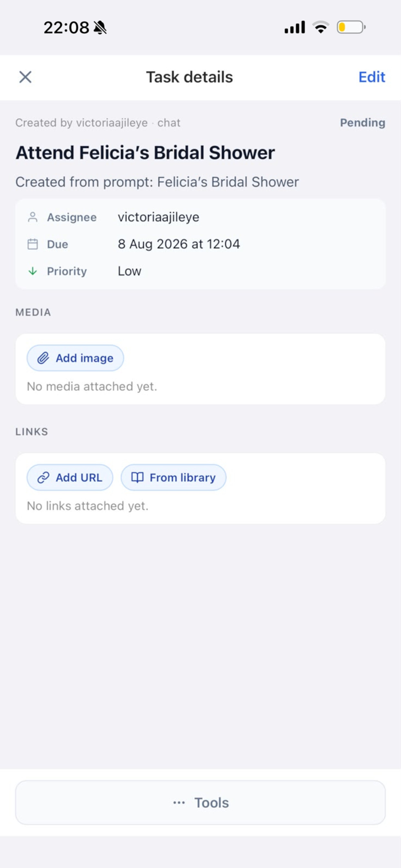Tap the Task details header title

(x=190, y=77)
